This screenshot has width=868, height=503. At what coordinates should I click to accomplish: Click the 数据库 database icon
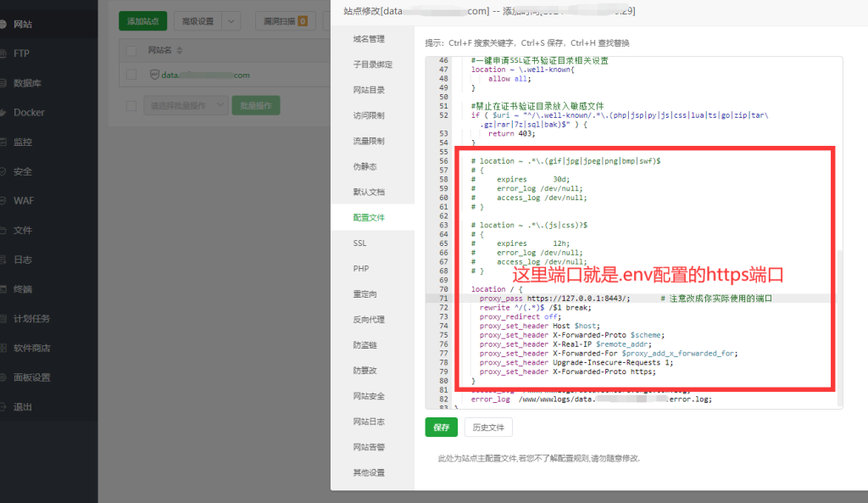coord(3,83)
